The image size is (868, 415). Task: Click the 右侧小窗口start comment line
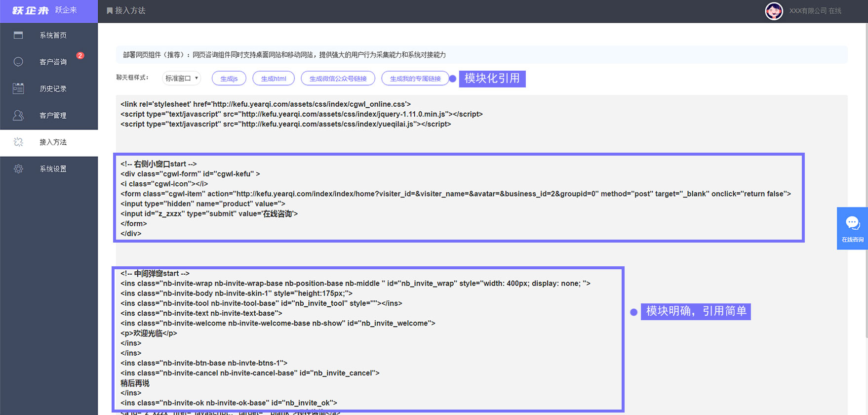tap(158, 164)
